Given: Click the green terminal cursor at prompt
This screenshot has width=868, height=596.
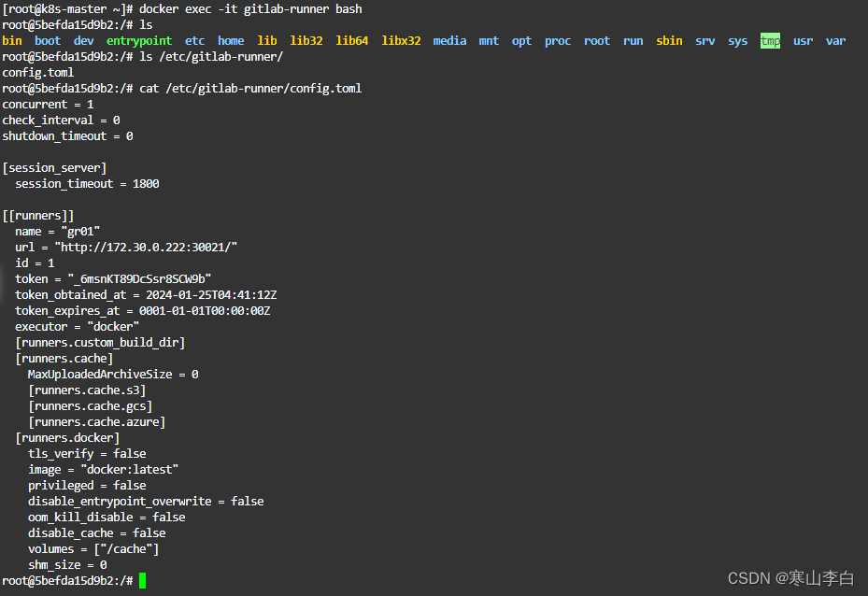Looking at the screenshot, I should coord(142,580).
